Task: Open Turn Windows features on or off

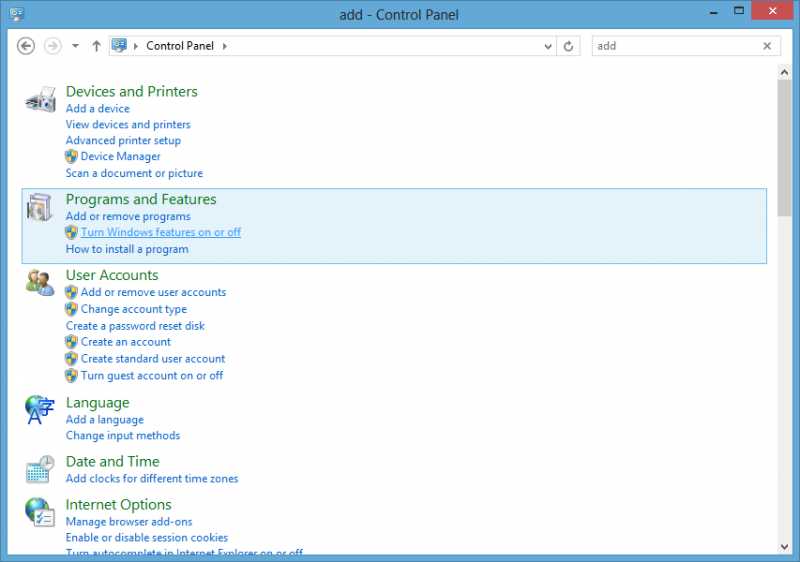Action: point(161,233)
